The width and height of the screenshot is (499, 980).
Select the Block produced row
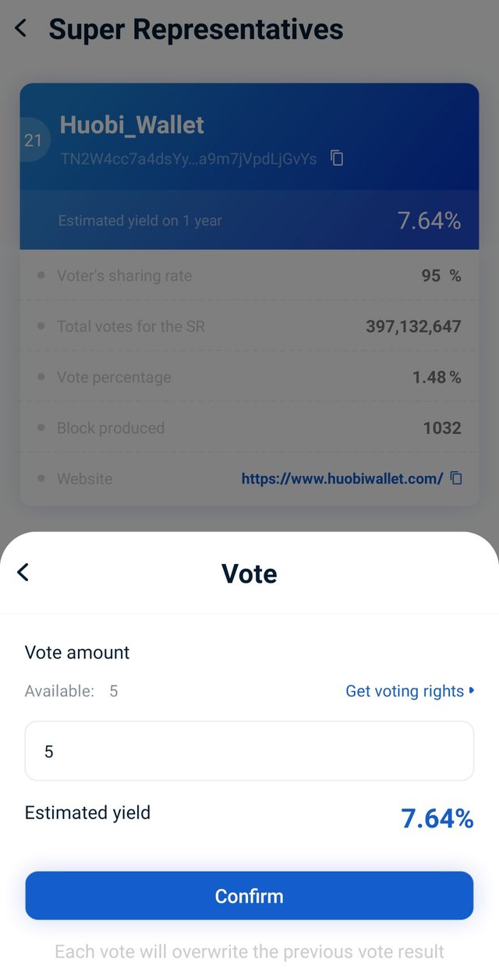(x=249, y=428)
